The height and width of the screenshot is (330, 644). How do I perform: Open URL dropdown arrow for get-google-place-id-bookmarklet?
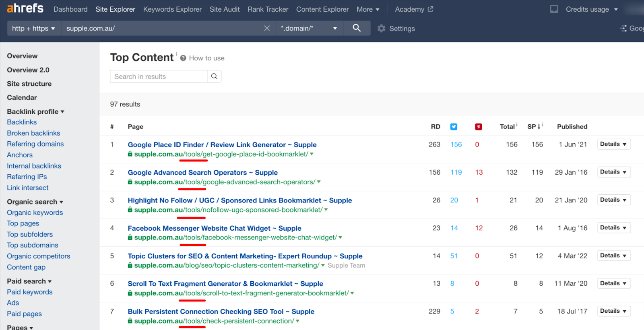click(x=312, y=154)
